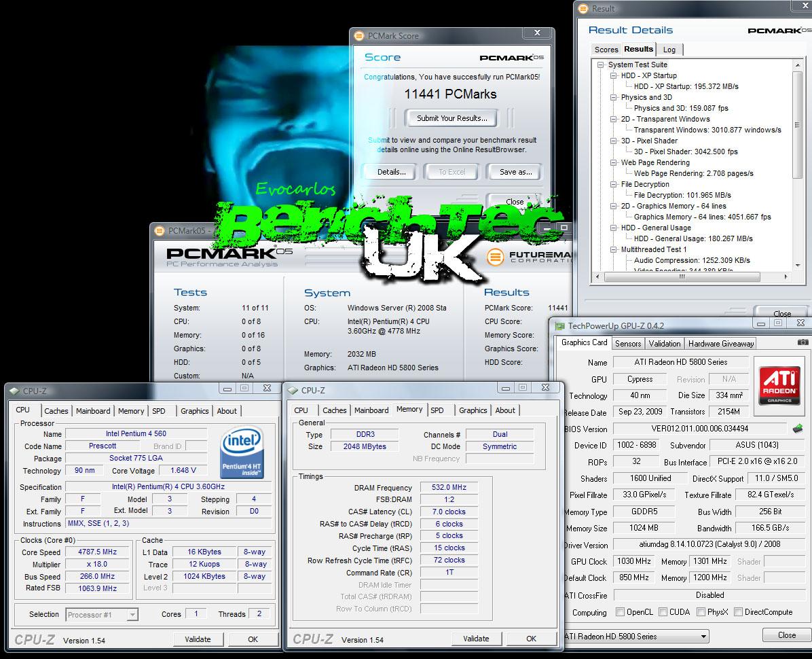Click the Memory CPU-Z window title icon
The image size is (812, 659).
click(293, 390)
